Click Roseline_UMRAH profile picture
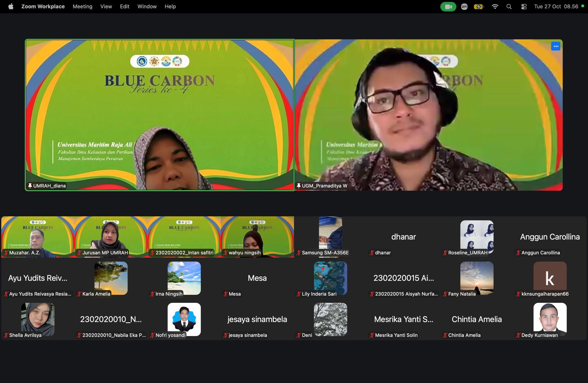Image resolution: width=588 pixels, height=383 pixels. pyautogui.click(x=477, y=237)
